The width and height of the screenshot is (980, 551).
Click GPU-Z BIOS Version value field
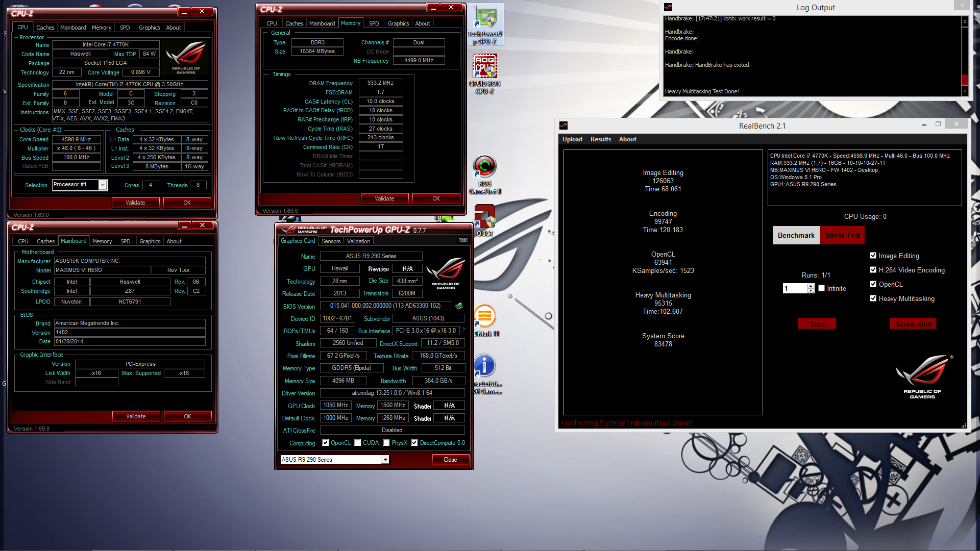click(385, 306)
